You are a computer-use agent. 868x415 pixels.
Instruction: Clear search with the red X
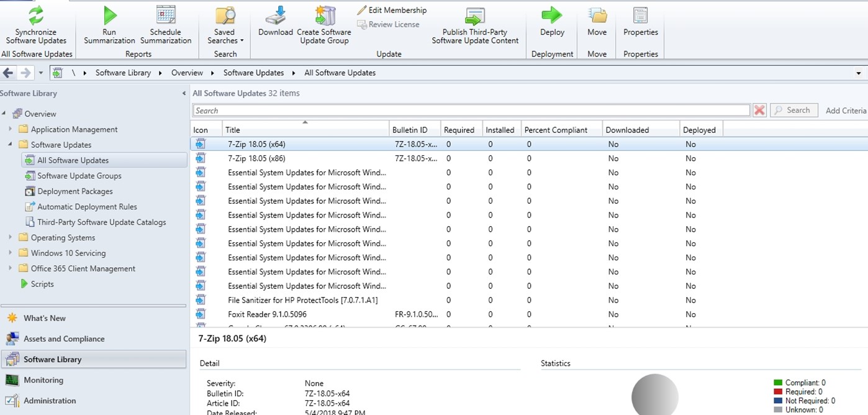point(759,111)
